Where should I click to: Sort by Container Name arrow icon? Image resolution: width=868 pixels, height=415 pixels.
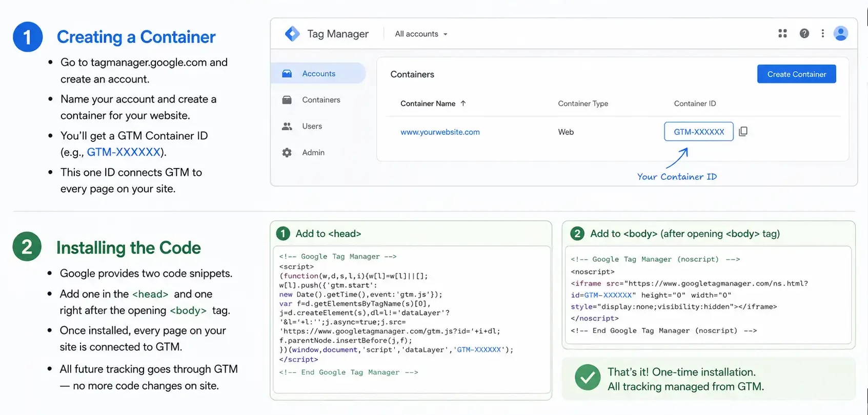click(463, 103)
